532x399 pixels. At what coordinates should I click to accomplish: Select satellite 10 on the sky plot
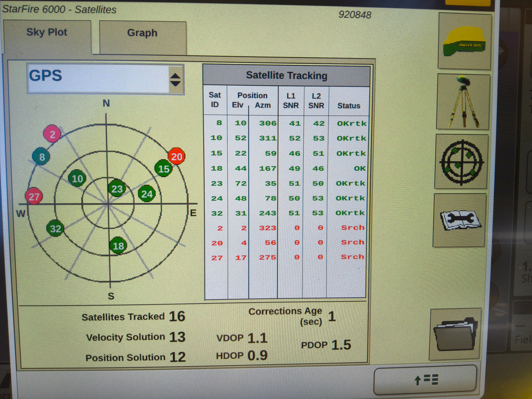pyautogui.click(x=77, y=179)
